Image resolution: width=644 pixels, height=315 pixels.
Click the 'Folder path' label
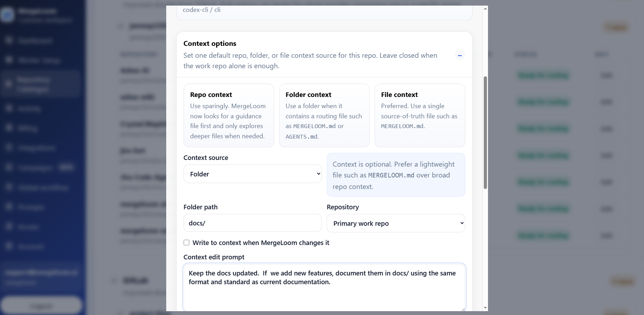tap(200, 207)
